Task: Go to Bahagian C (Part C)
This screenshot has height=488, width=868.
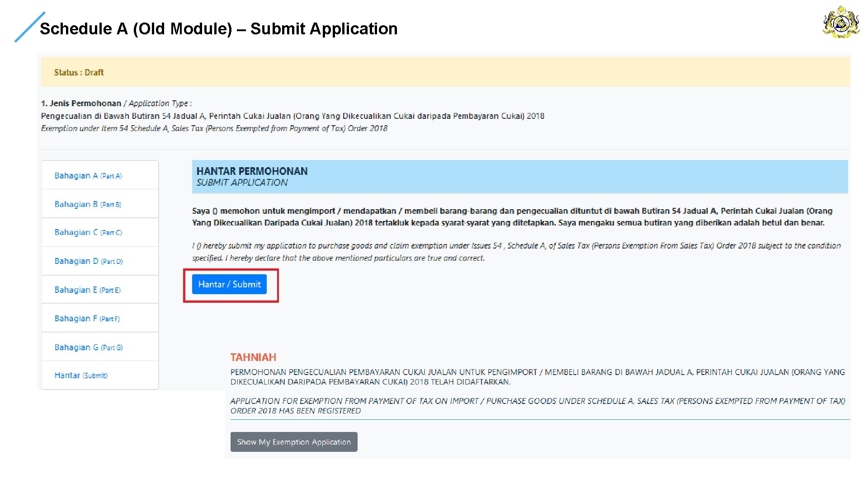Action: (x=88, y=232)
